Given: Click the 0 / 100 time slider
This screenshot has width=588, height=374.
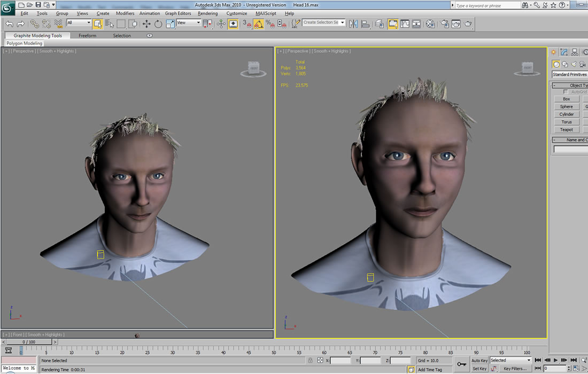Looking at the screenshot, I should pyautogui.click(x=29, y=342).
